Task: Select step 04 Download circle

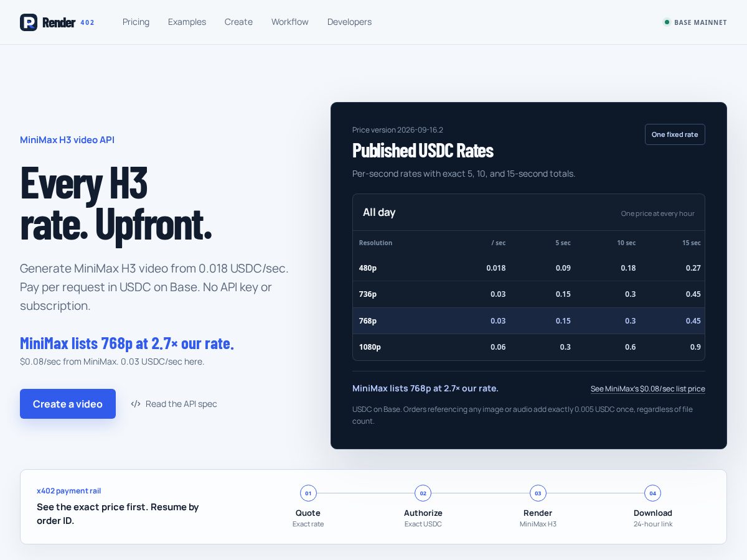Action: point(653,493)
